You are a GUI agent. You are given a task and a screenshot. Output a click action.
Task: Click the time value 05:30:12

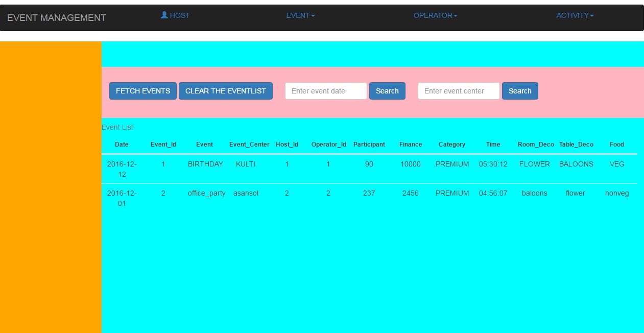tap(493, 164)
